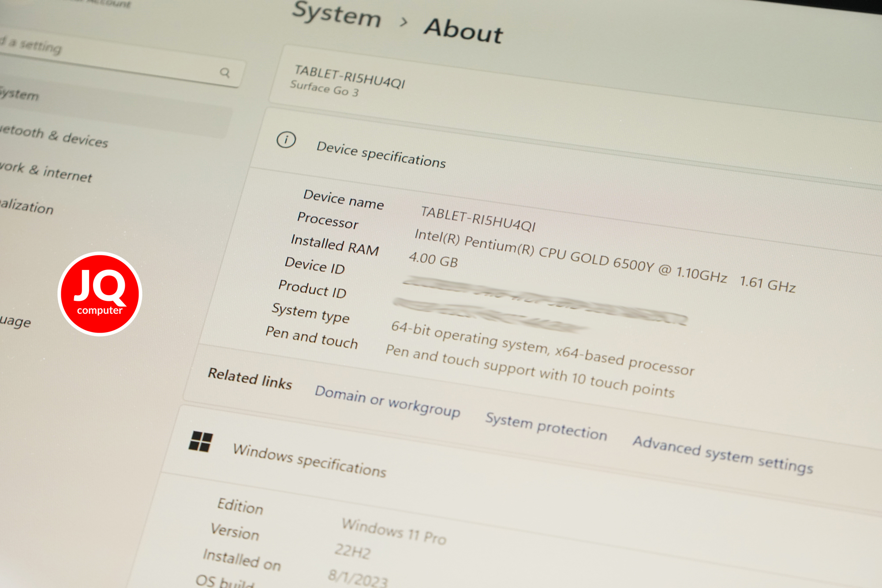This screenshot has height=588, width=882.
Task: Click the 'Device ID' label
Action: [314, 265]
